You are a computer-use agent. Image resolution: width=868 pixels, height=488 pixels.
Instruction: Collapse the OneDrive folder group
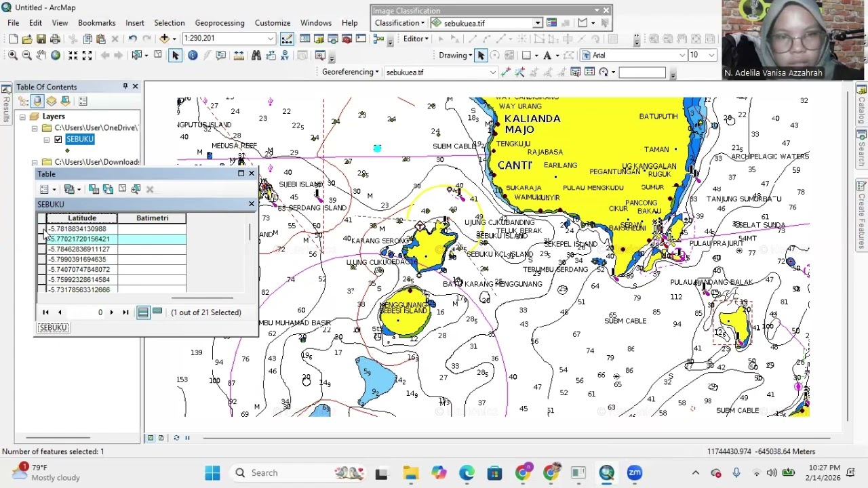(x=35, y=128)
